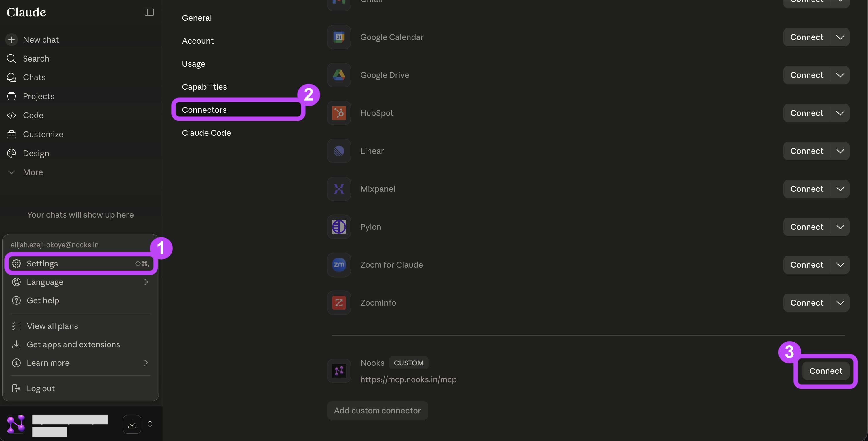
Task: Expand the Zoom for Claude Connect dropdown arrow
Action: coord(840,265)
